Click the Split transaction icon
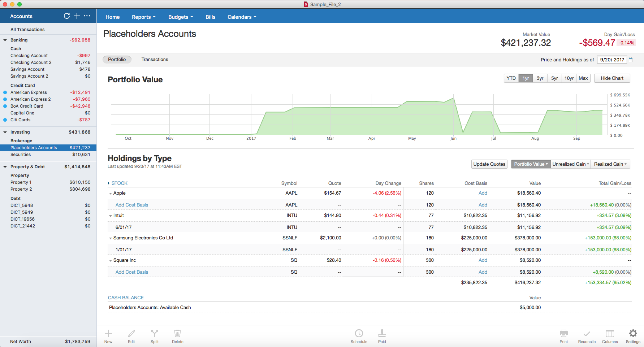This screenshot has width=644, height=347. pyautogui.click(x=155, y=333)
